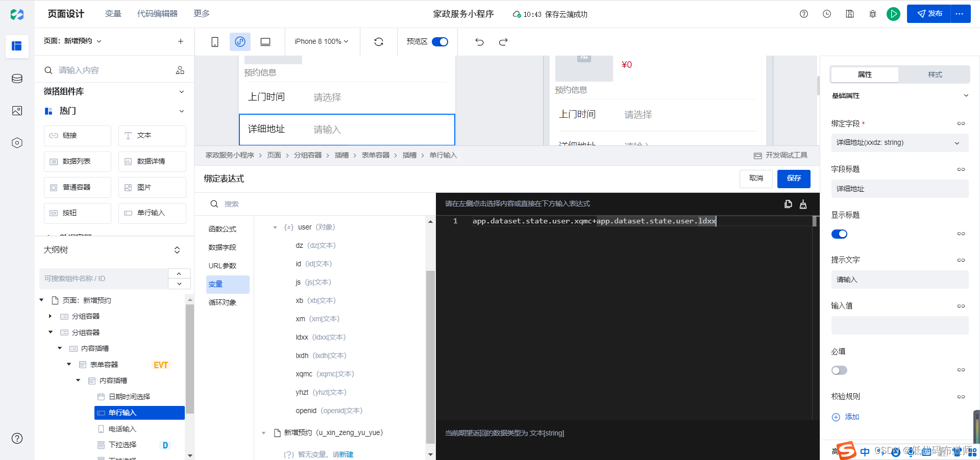Open the page design sidebar icon
The height and width of the screenshot is (460, 980).
click(x=17, y=46)
